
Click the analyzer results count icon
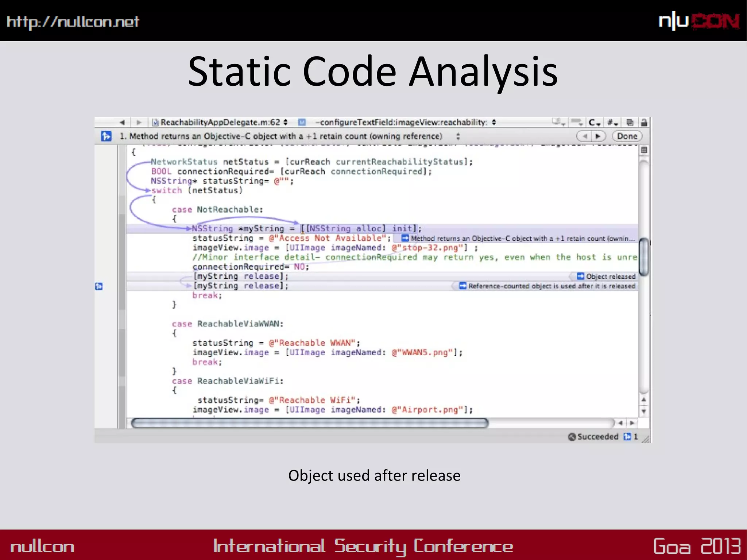(x=627, y=437)
